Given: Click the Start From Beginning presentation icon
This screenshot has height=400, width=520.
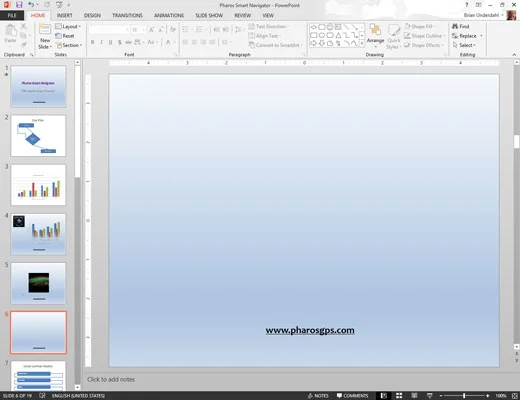Looking at the screenshot, I should pyautogui.click(x=59, y=5).
